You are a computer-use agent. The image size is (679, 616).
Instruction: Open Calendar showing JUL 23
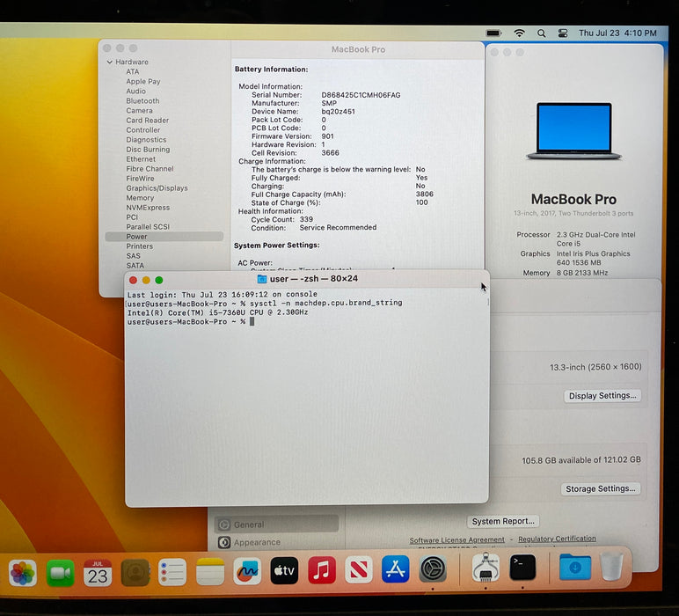click(98, 572)
